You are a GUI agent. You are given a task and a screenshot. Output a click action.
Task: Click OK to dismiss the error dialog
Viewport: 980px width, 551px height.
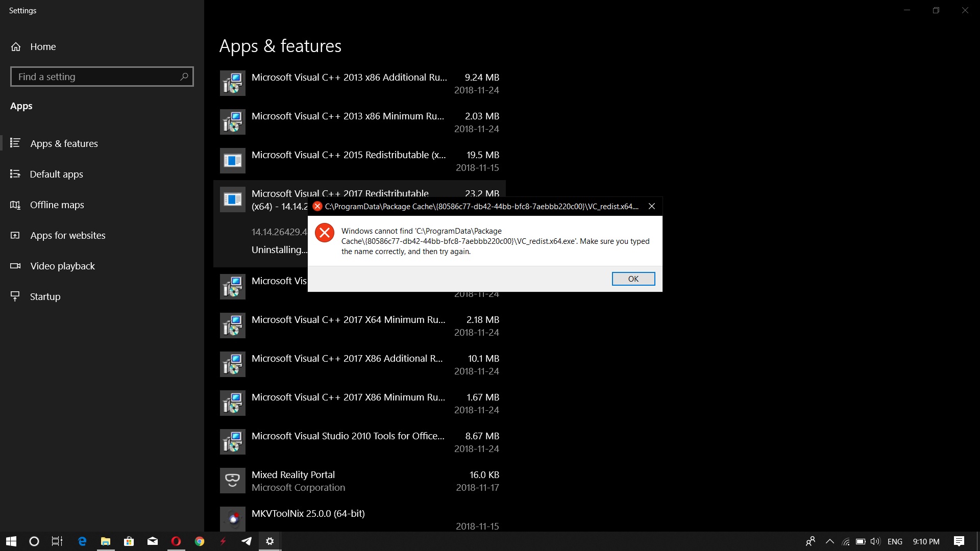tap(633, 278)
